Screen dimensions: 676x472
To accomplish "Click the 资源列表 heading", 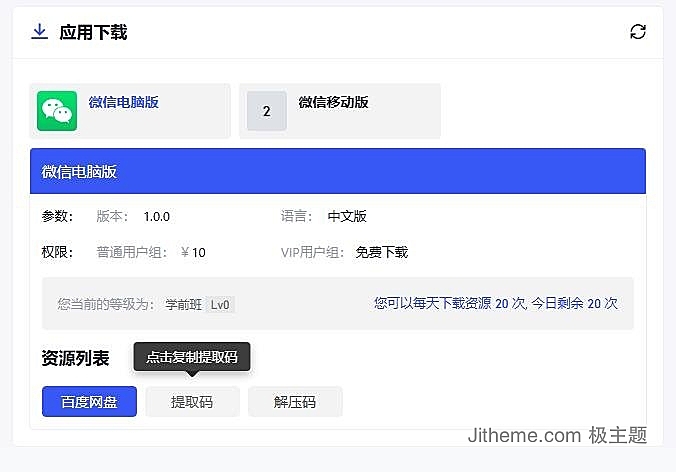I will 75,358.
